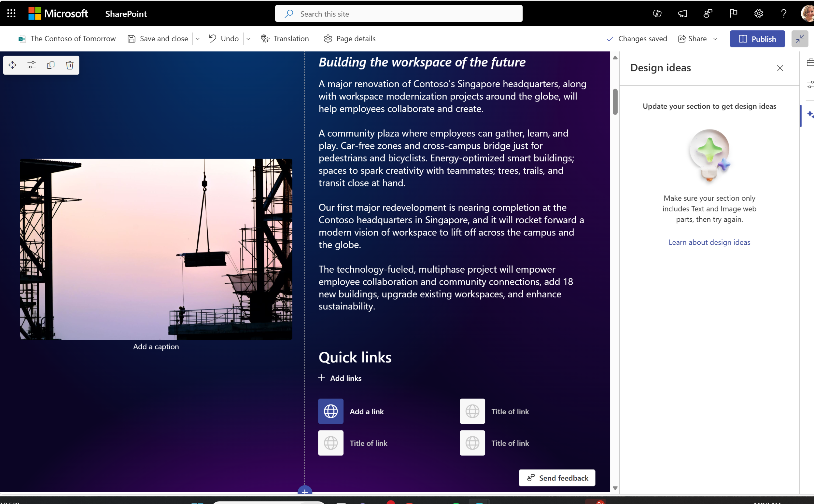Image resolution: width=814 pixels, height=504 pixels.
Task: Click the Help question mark icon
Action: tap(784, 13)
